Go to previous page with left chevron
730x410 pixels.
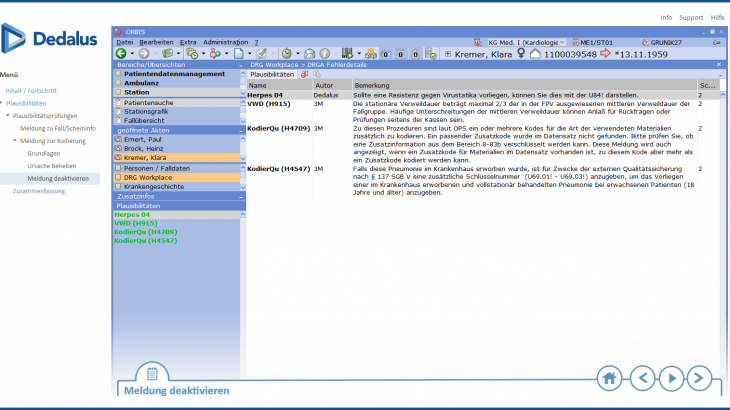click(642, 378)
